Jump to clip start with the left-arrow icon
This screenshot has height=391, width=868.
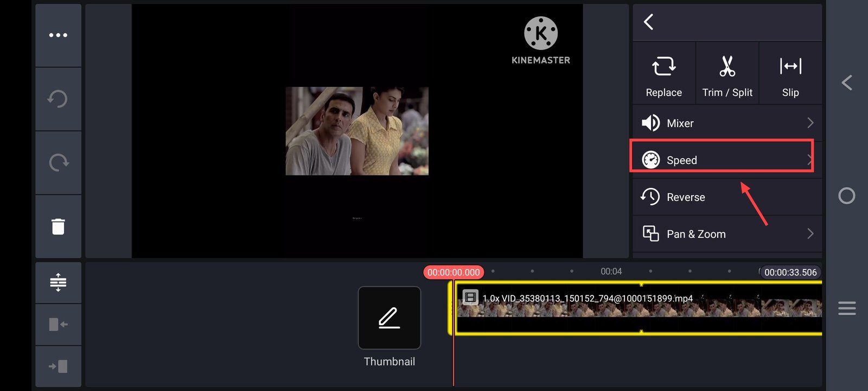point(58,324)
